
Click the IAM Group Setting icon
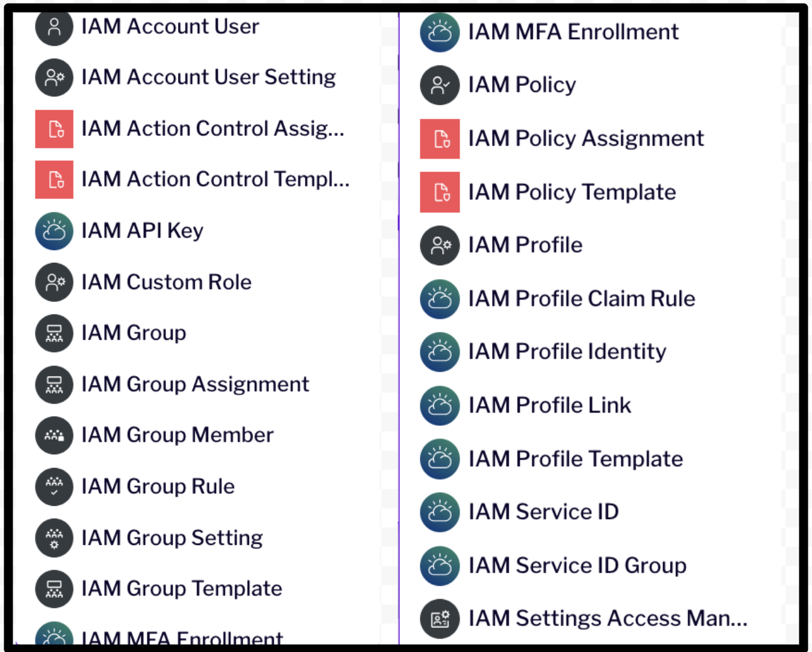pos(54,538)
